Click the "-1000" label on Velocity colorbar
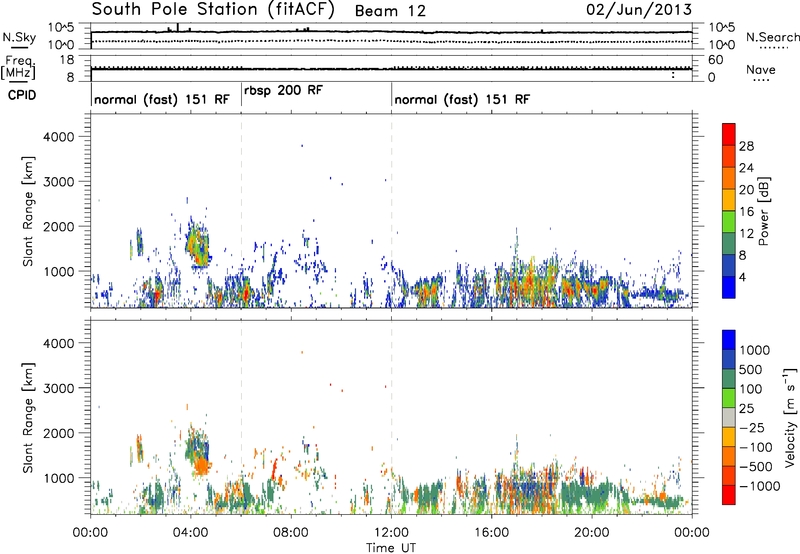Viewport: 800px width, 554px height. coord(759,486)
